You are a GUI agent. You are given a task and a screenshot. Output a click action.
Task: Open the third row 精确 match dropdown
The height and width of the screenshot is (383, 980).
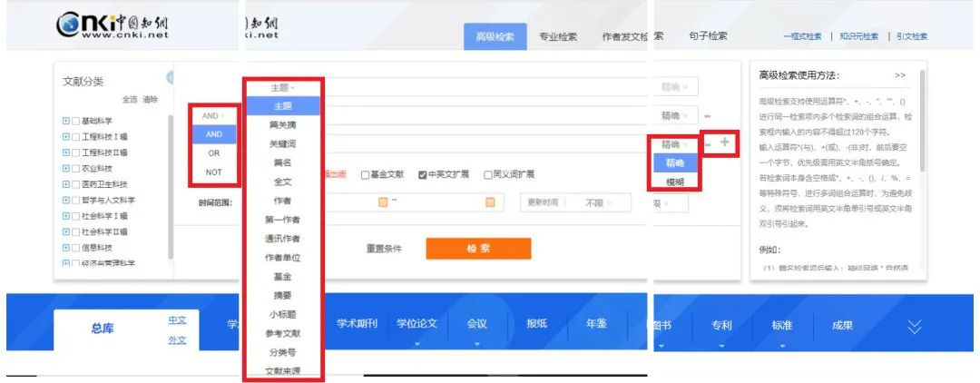pos(676,143)
